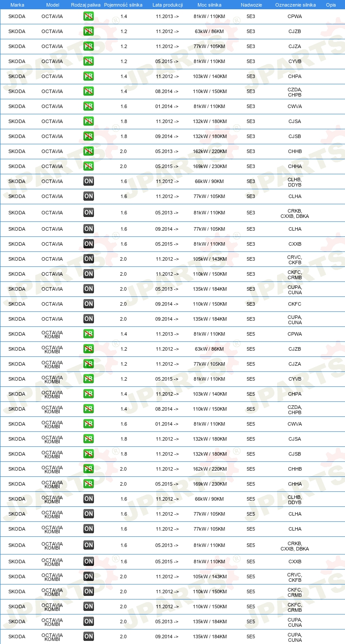Click SKODA in the 5E3 CPWA row
Image resolution: width=345 pixels, height=644 pixels.
point(17,16)
